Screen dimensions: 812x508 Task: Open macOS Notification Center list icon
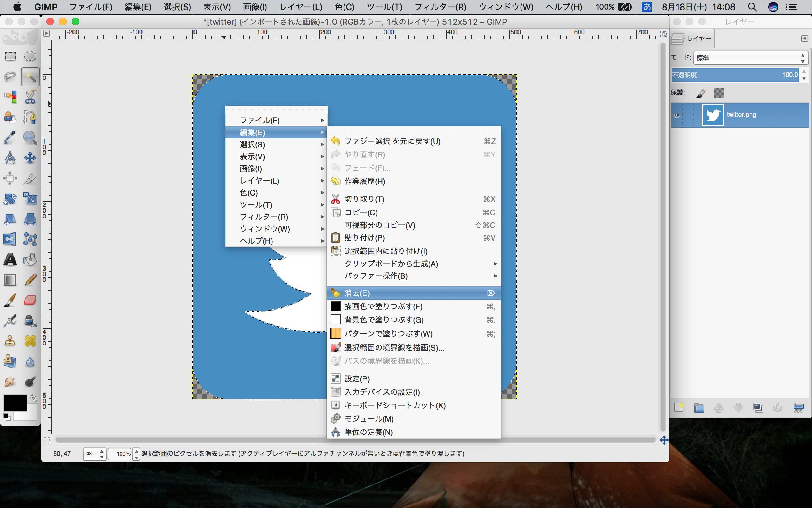point(791,7)
